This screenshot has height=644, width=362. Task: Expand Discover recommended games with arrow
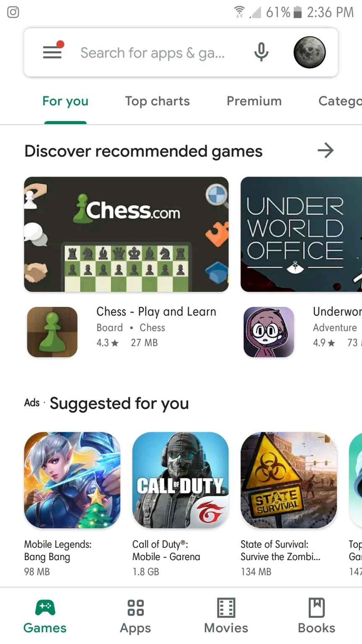click(x=326, y=150)
